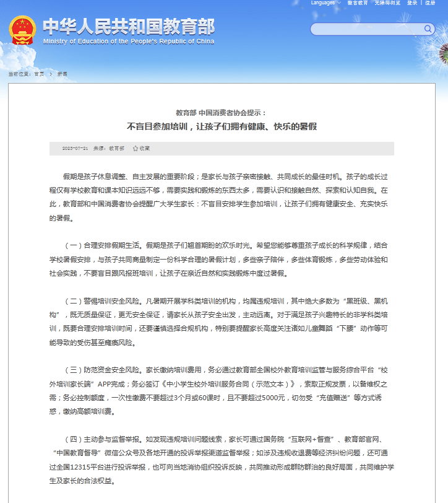Enable 无障碍浏览 accessible browsing mode
This screenshot has height=503, width=448.
tap(387, 3)
